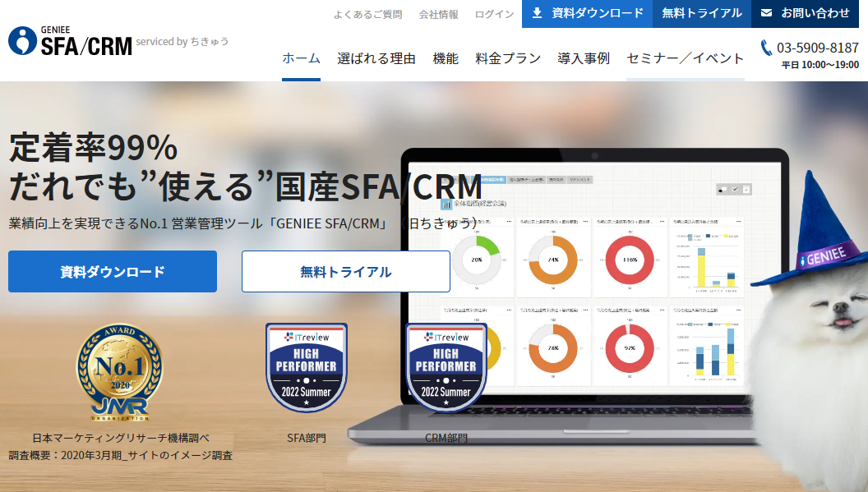Click the envelope icon beside お問い合わせ
This screenshot has width=868, height=492.
[x=766, y=13]
